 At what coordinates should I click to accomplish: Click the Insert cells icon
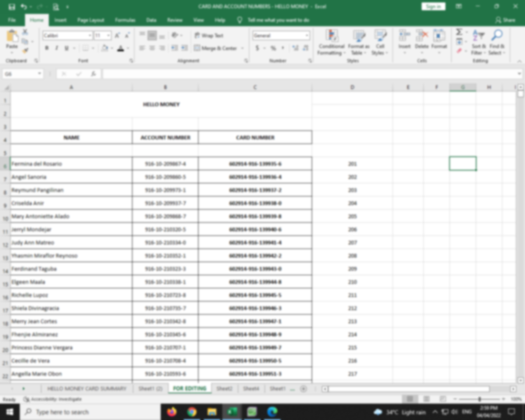coord(404,39)
